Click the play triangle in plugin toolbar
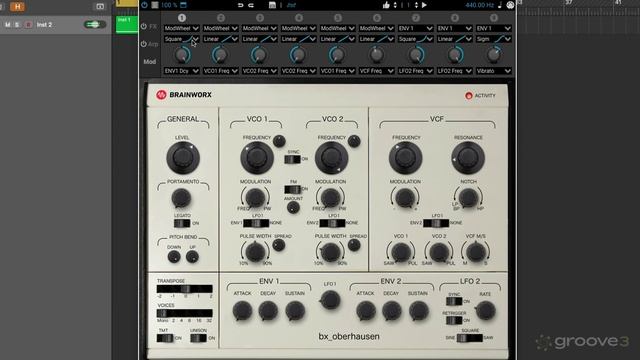Image resolution: width=640 pixels, height=360 pixels. (424, 5)
